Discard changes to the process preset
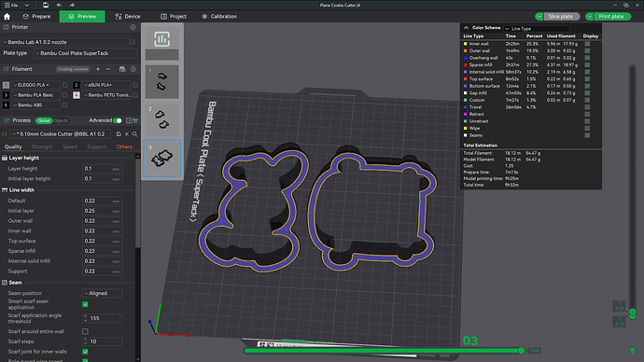Image resolution: width=644 pixels, height=362 pixels. [127, 133]
